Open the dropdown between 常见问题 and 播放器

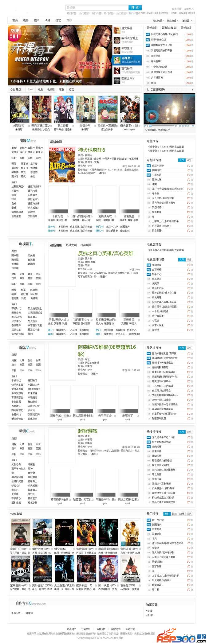point(173,21)
